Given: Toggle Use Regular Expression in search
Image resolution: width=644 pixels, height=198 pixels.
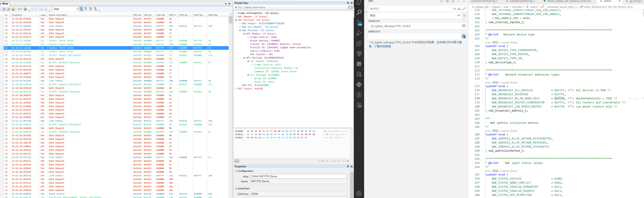Looking at the screenshot, I should tap(464, 9).
